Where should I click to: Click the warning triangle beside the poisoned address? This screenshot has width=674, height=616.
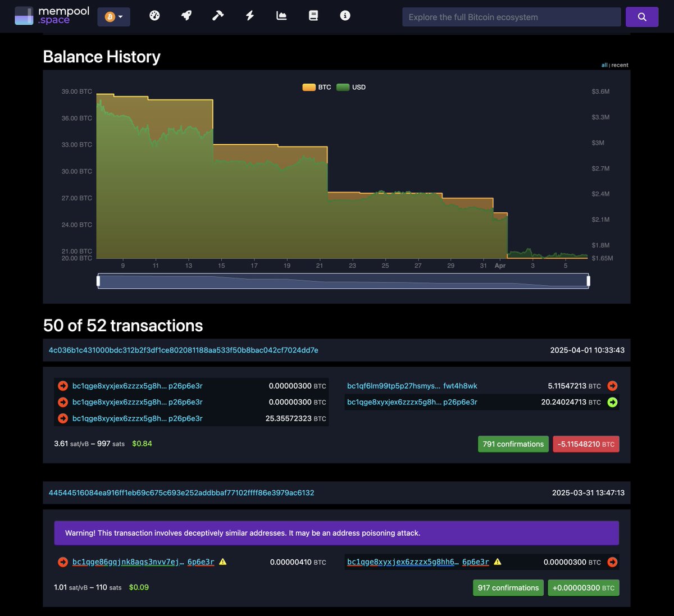(x=222, y=562)
